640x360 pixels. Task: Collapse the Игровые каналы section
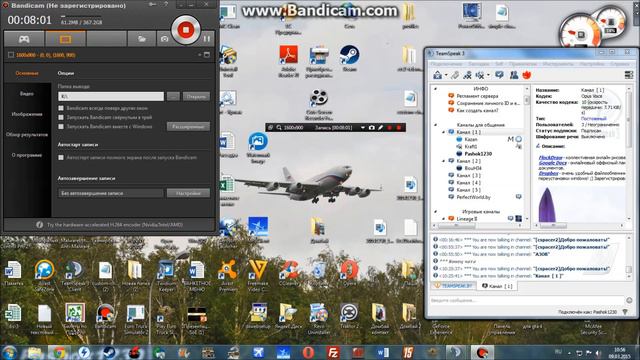click(x=436, y=212)
